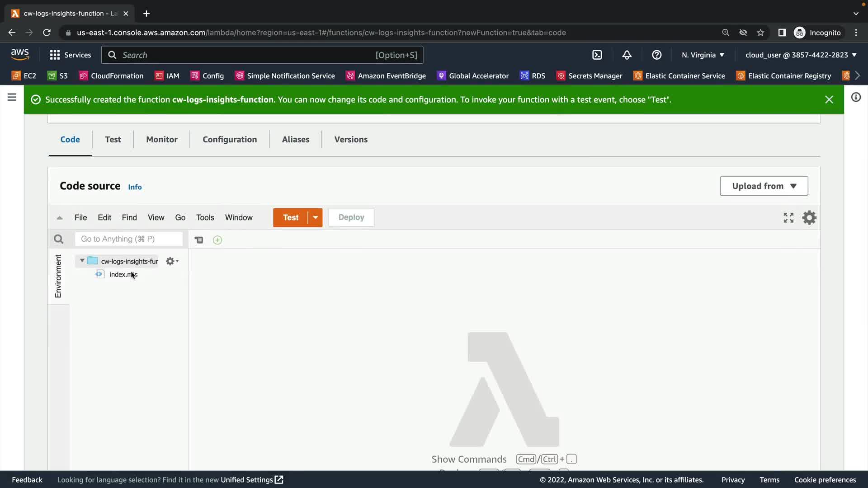Click the orange Test button
868x488 pixels.
[x=290, y=218]
